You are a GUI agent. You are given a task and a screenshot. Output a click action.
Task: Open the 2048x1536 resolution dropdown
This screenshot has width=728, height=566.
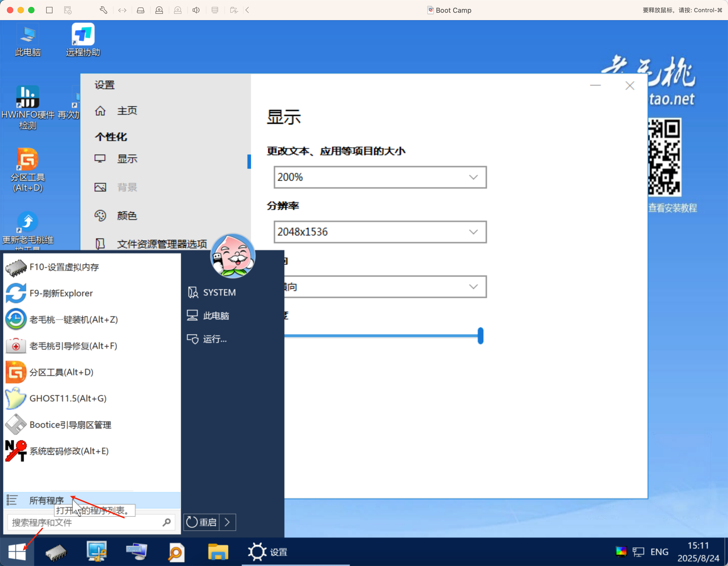click(380, 232)
